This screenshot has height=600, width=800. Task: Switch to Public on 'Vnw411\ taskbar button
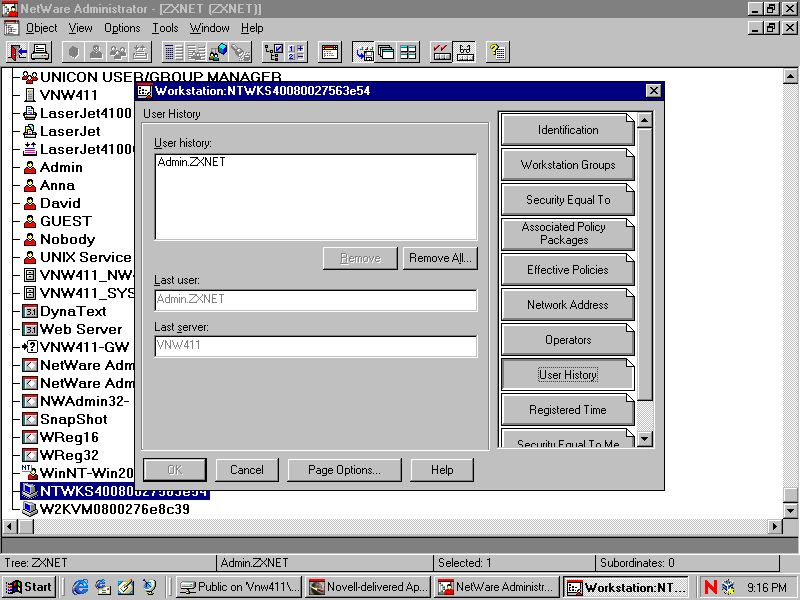point(240,587)
